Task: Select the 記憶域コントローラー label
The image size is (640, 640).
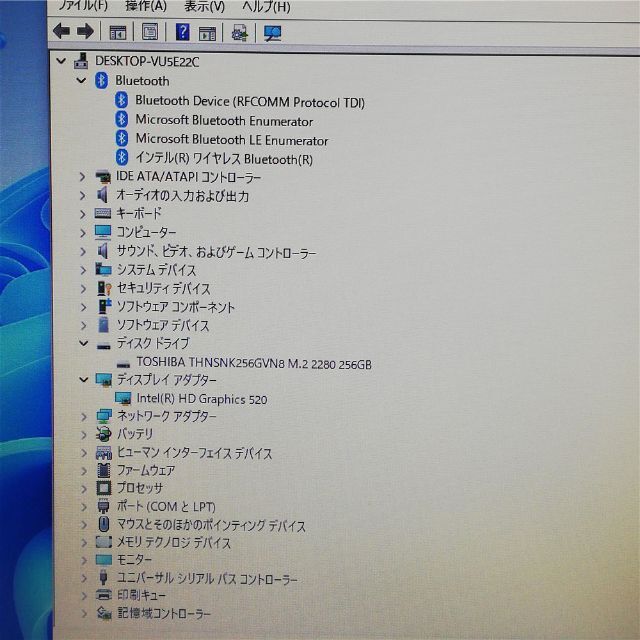Action: (164, 613)
